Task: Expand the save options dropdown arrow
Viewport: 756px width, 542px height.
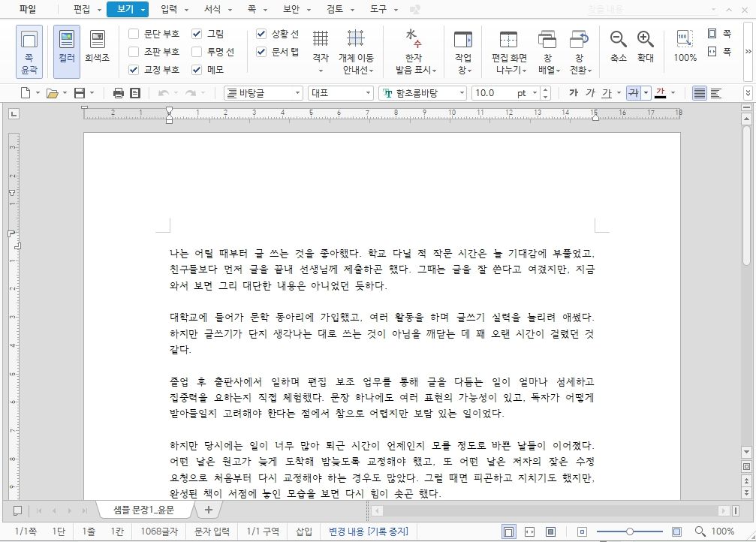Action: point(92,93)
